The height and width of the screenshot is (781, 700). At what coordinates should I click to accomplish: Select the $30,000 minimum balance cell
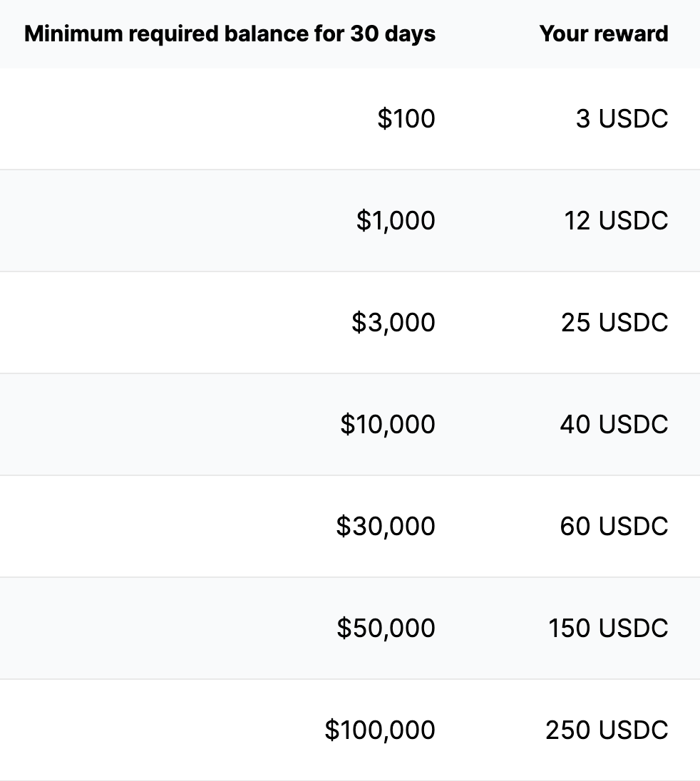click(386, 526)
